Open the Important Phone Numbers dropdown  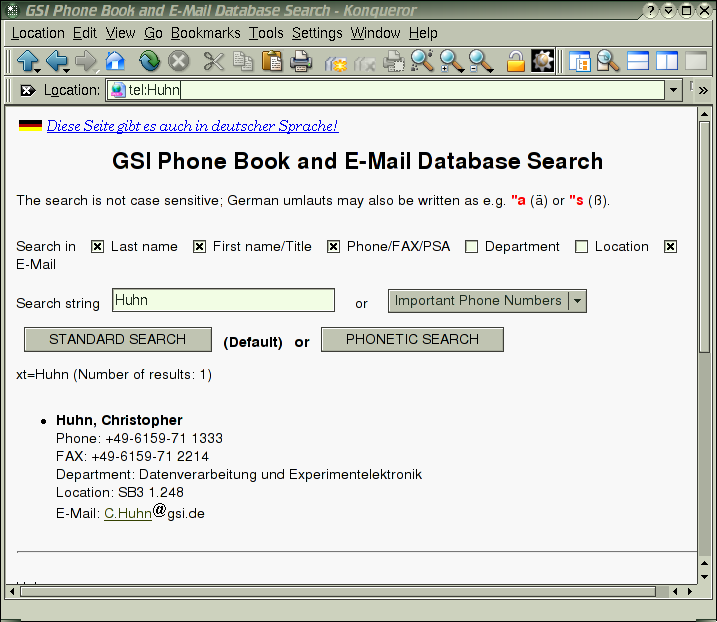click(x=487, y=301)
